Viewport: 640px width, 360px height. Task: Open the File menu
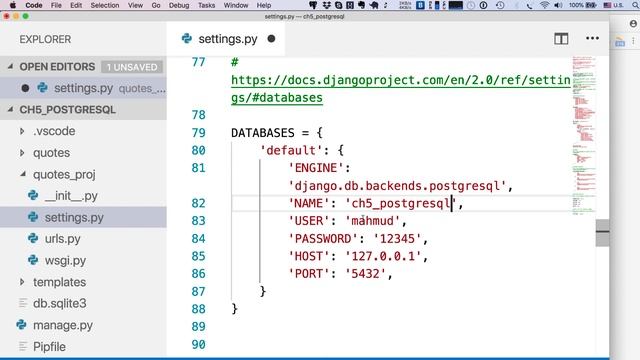(x=56, y=5)
